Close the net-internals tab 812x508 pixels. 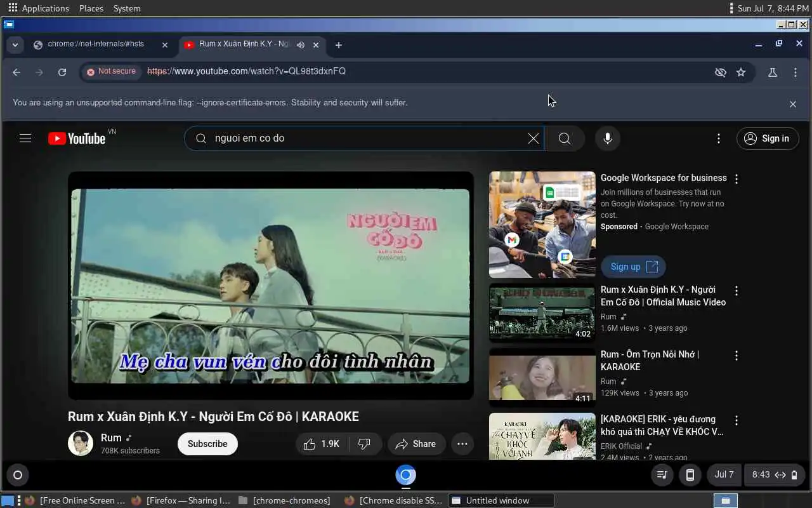point(165,45)
